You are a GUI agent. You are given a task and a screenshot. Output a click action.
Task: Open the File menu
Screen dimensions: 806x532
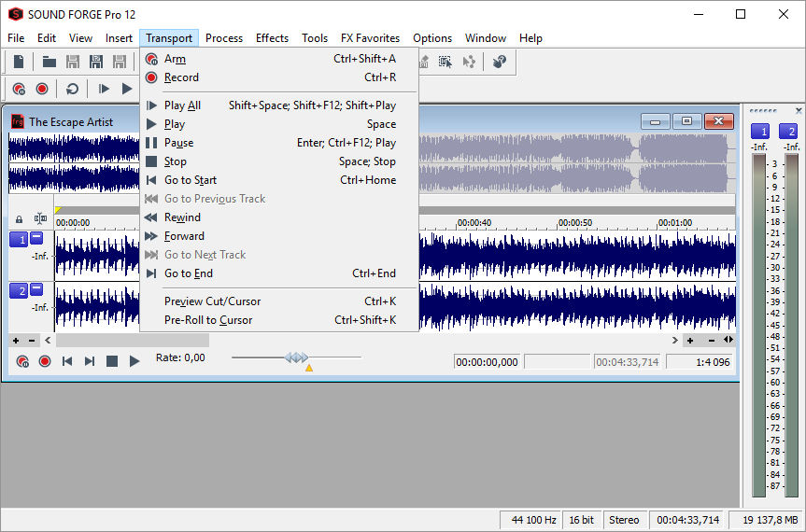pos(16,38)
